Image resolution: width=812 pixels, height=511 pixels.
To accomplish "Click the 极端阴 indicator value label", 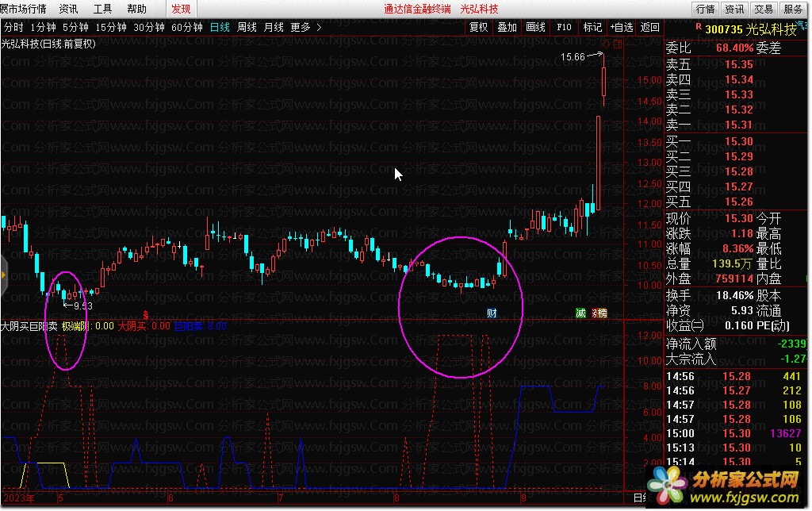I will click(88, 326).
